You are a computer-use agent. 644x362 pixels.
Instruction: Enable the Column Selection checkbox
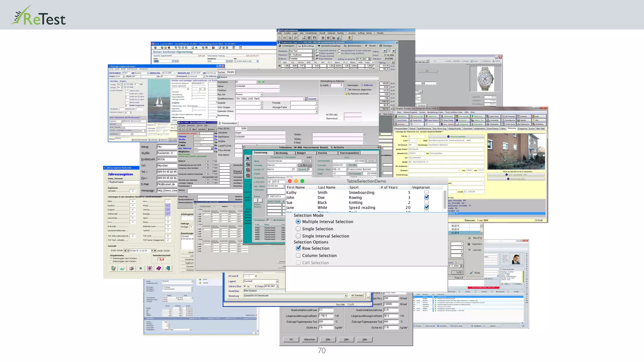click(x=298, y=255)
